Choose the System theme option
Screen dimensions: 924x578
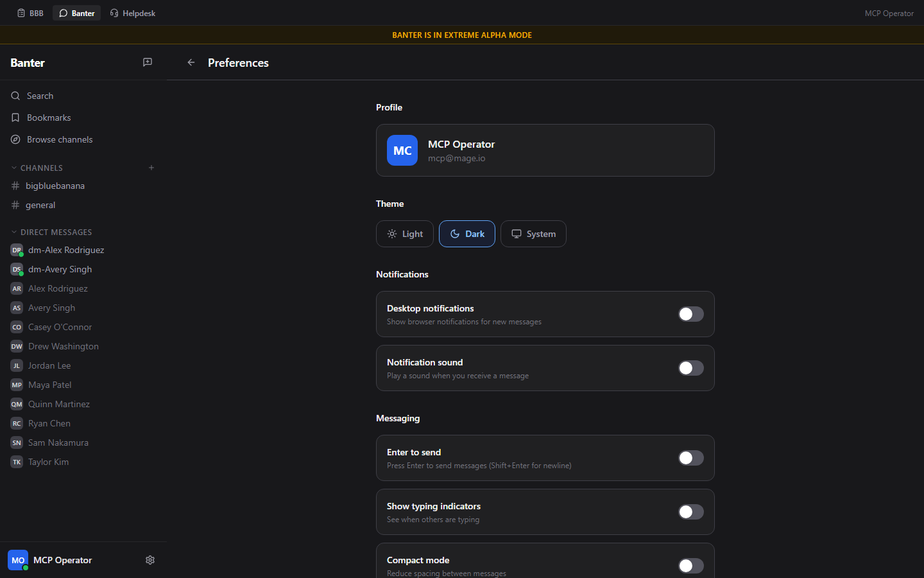click(533, 234)
